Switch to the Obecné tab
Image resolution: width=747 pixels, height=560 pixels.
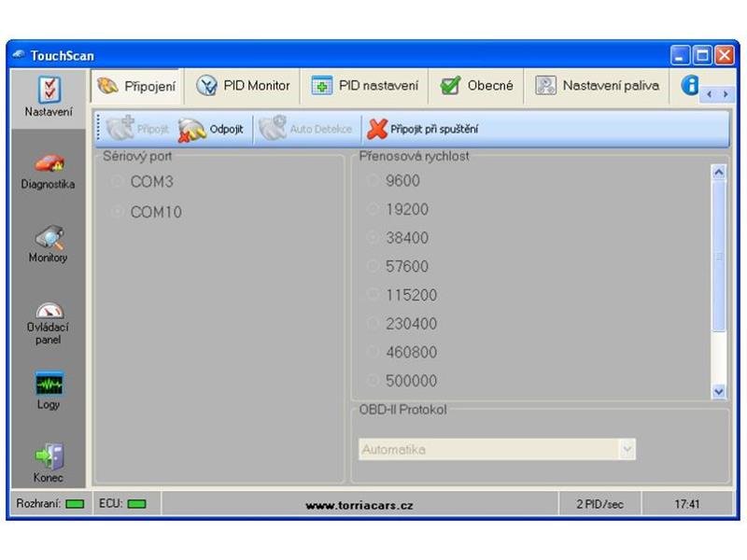(476, 86)
